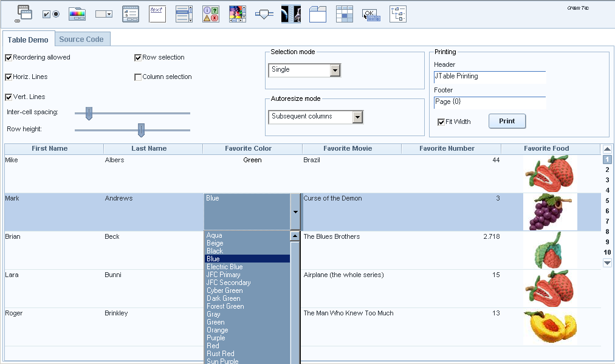This screenshot has height=364, width=615.
Task: Open the Tree demo toolbar icon
Action: [398, 13]
